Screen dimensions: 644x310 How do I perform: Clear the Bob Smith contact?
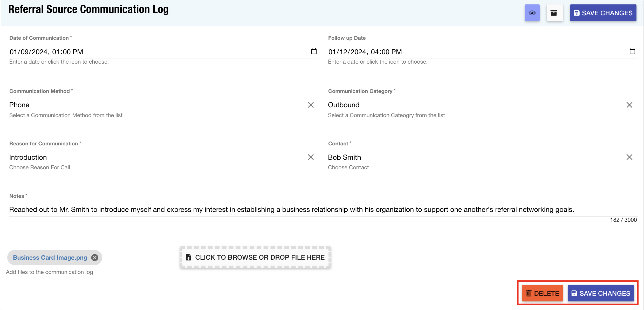[629, 157]
